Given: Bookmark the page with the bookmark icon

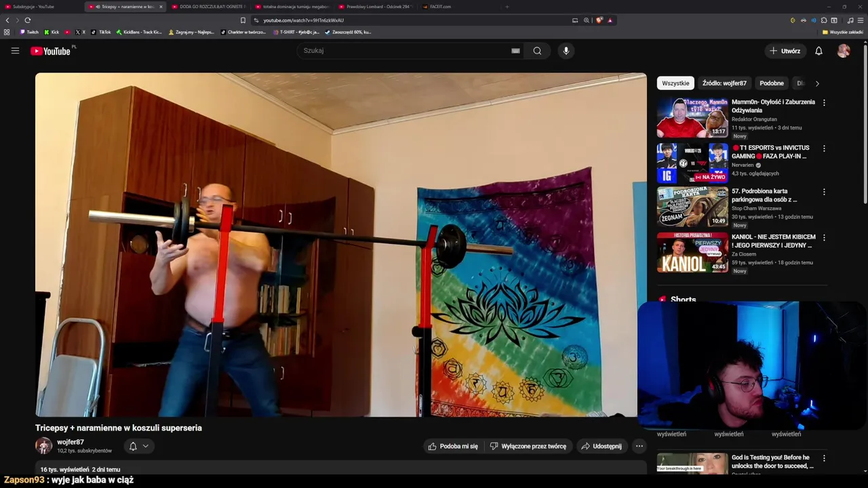Looking at the screenshot, I should 243,20.
